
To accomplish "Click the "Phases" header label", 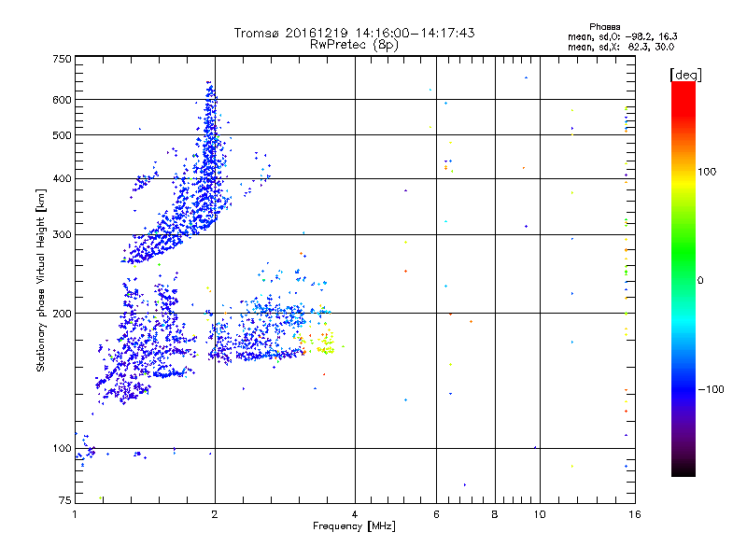I will coord(604,27).
